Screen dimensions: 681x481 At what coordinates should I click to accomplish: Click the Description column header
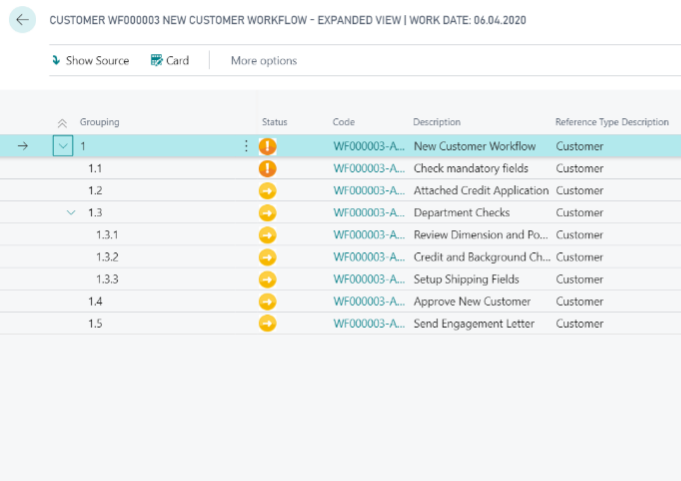click(436, 122)
